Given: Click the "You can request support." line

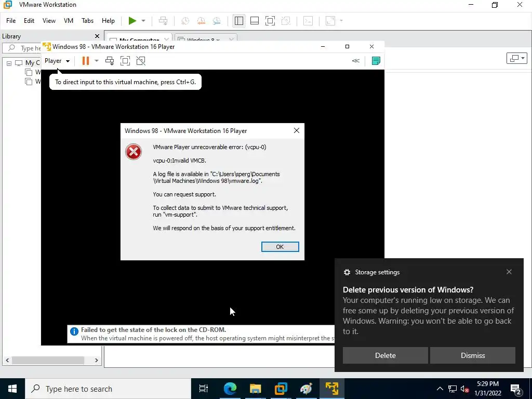Looking at the screenshot, I should click(184, 194).
